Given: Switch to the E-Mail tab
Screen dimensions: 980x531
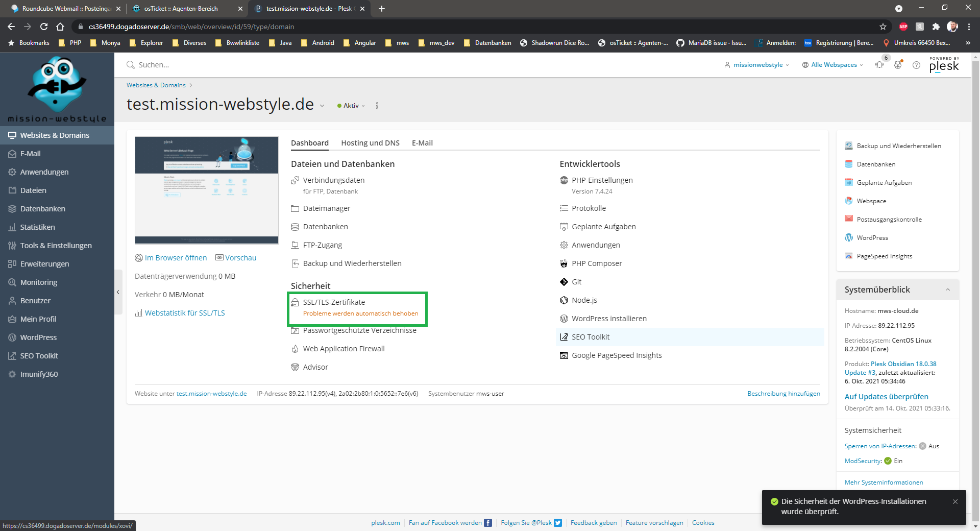Looking at the screenshot, I should (422, 143).
